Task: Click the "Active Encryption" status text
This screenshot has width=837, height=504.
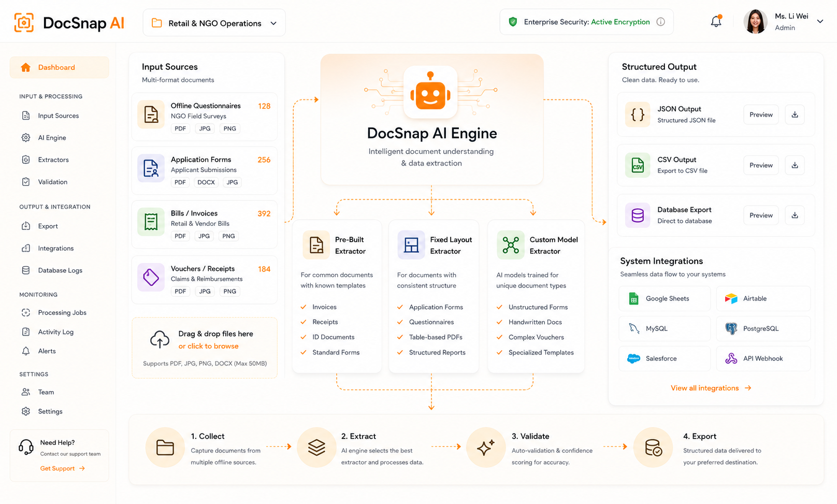Action: [x=620, y=22]
